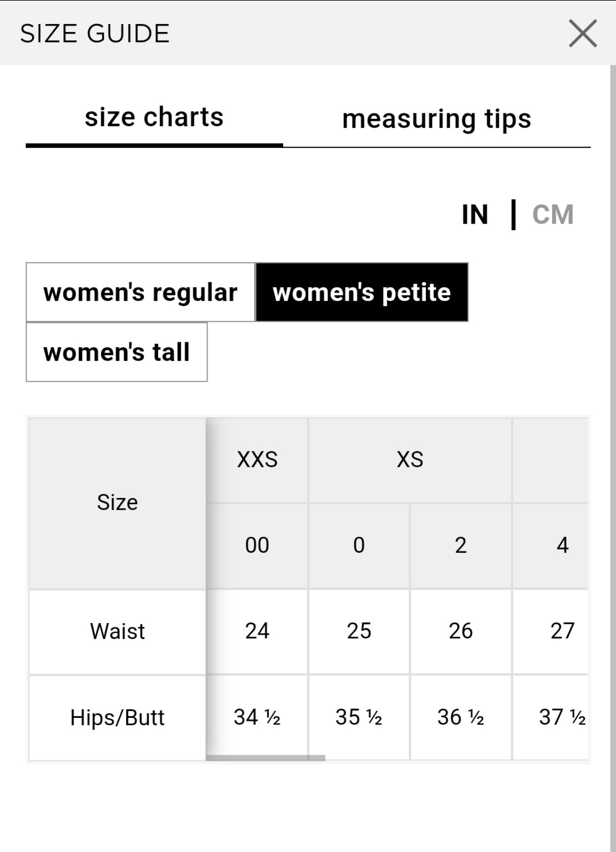Screen dimensions: 616x852
Task: Select IN as measurement unit
Action: pyautogui.click(x=475, y=215)
